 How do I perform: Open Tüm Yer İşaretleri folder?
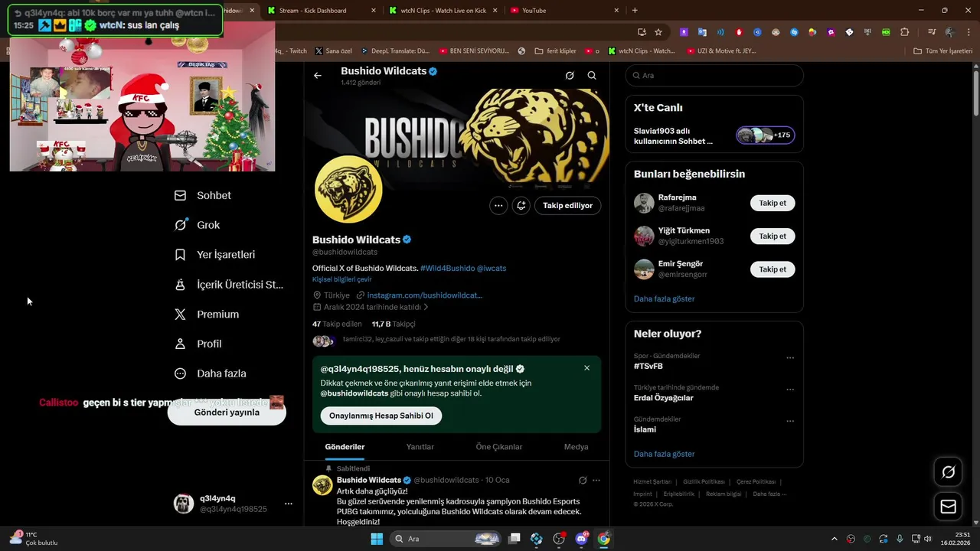943,51
